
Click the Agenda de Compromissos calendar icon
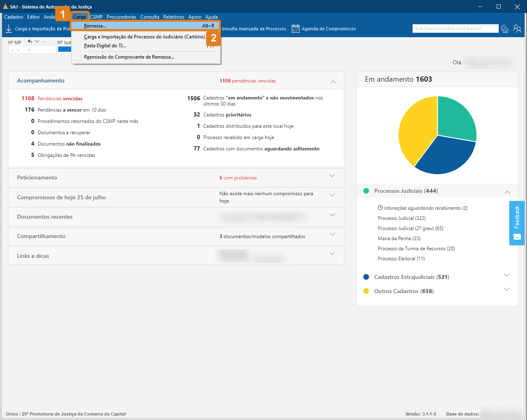tap(296, 29)
